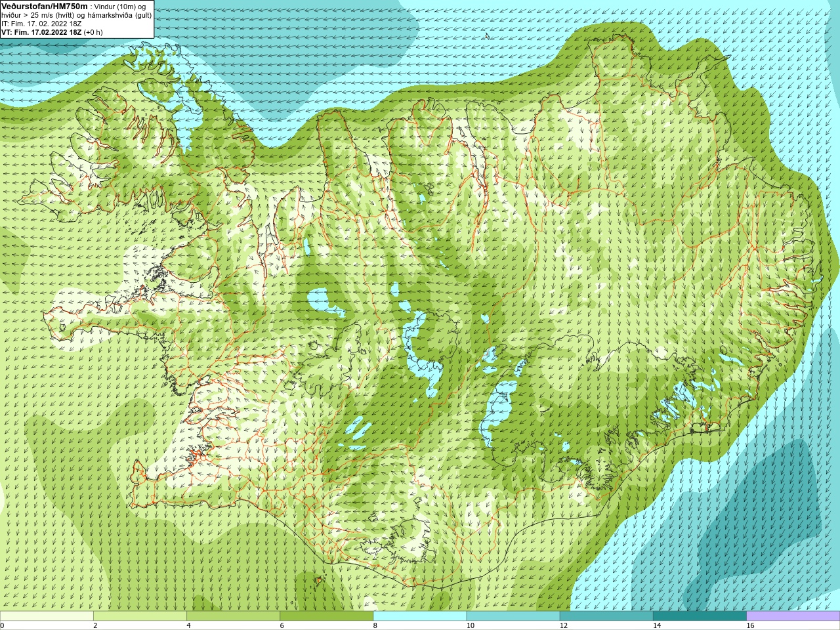Click the 4–6 m/s green legend swatch
This screenshot has height=630, width=840.
click(233, 616)
